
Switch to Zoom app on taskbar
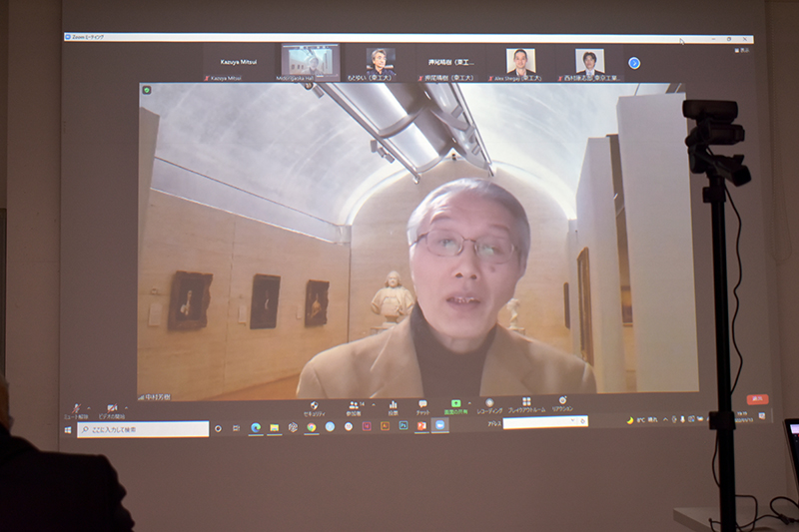pos(439,425)
